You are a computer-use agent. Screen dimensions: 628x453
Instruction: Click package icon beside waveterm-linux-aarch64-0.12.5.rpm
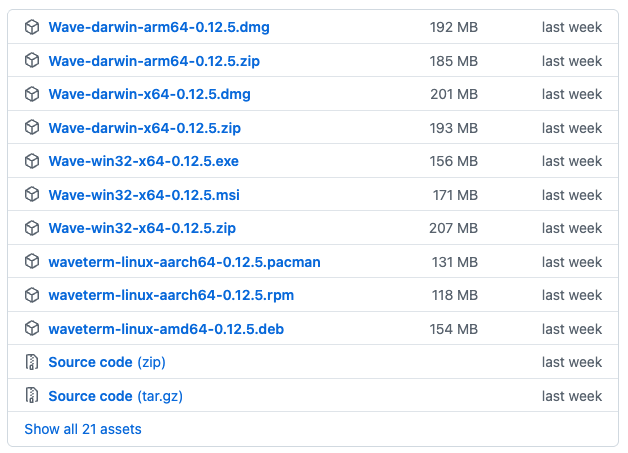coord(32,295)
